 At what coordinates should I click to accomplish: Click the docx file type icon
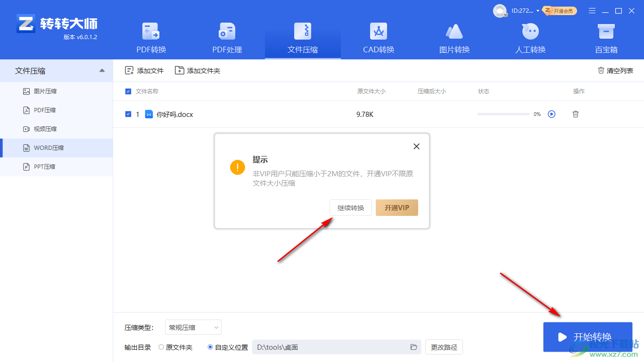(149, 114)
